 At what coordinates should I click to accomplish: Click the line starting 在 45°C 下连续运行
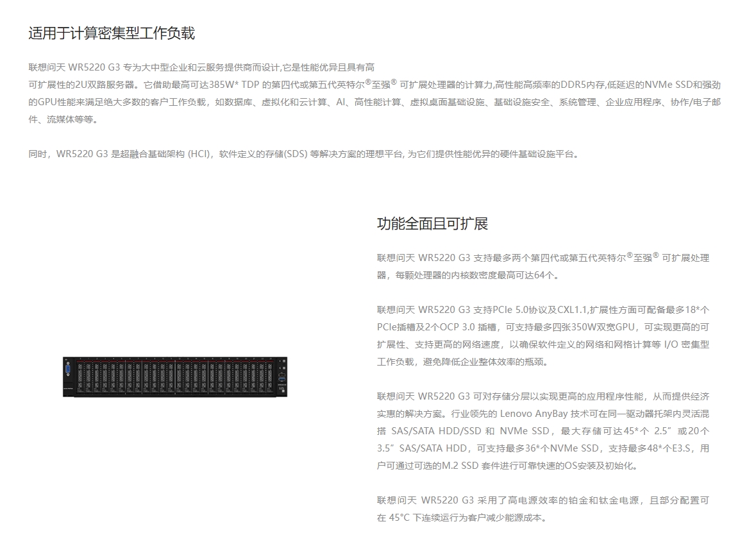point(462,518)
